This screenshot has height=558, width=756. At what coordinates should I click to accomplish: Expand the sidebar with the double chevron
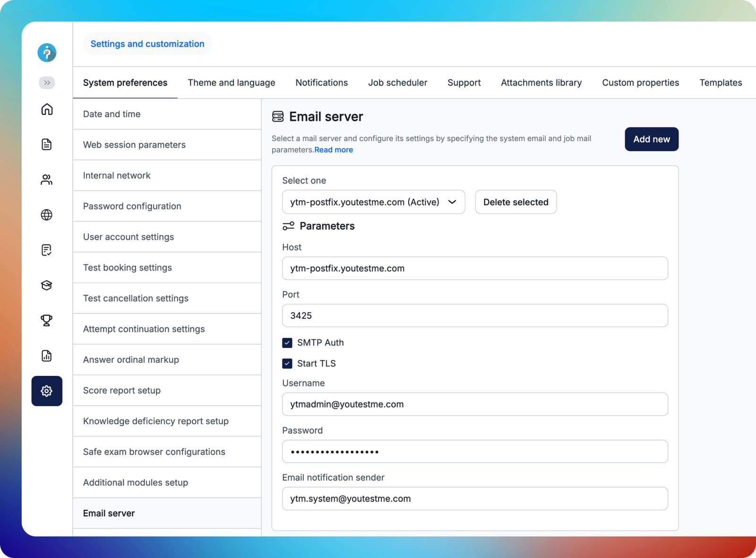[47, 83]
